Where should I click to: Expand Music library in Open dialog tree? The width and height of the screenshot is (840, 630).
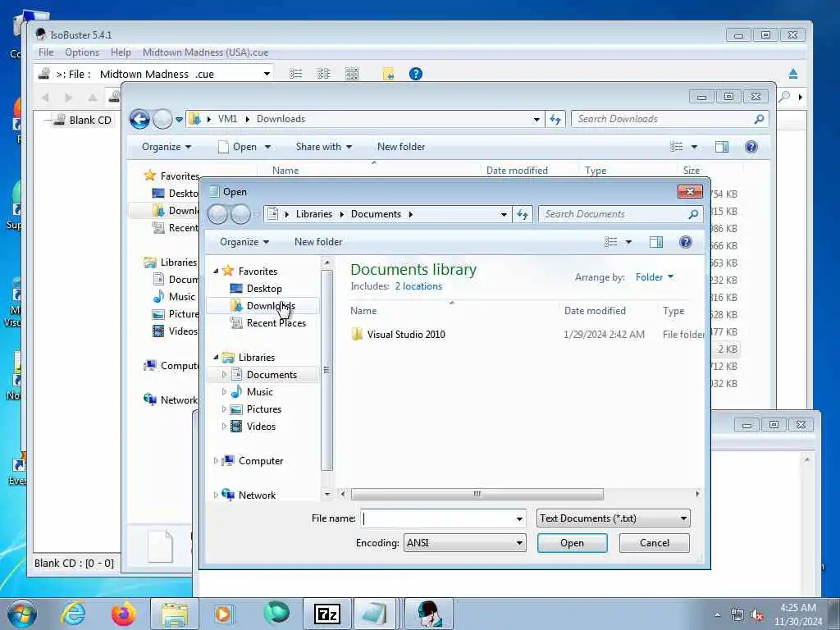[224, 392]
